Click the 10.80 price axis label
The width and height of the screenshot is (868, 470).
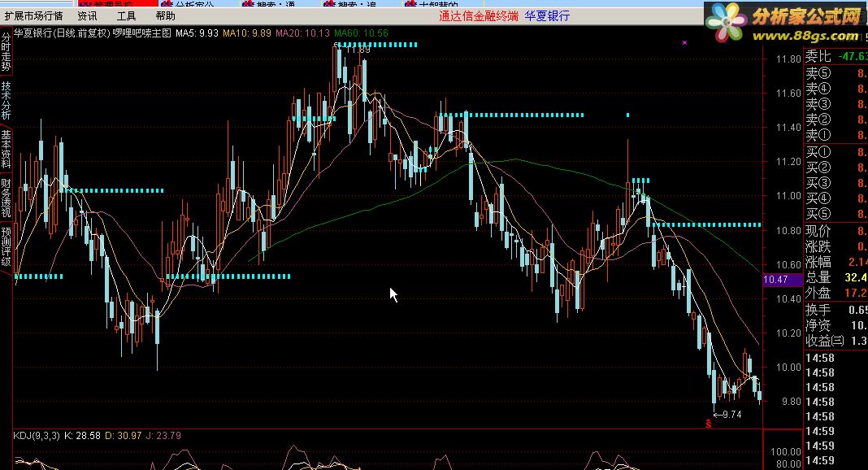788,231
